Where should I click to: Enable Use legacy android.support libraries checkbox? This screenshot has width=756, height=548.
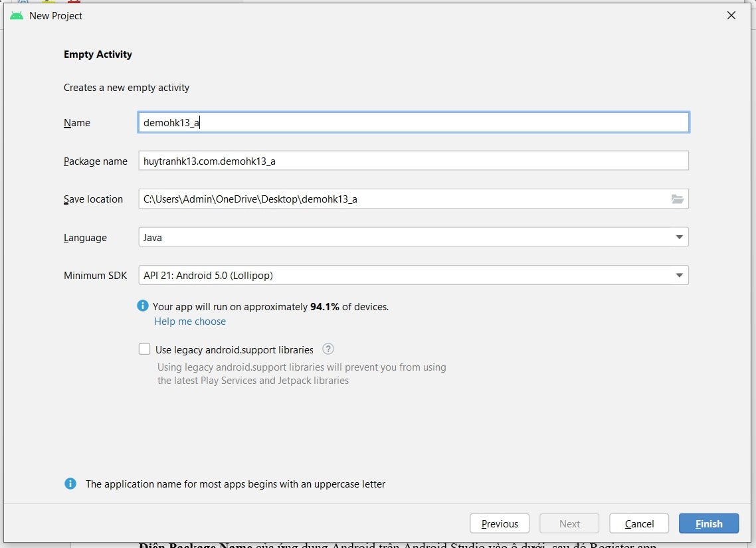tap(144, 349)
